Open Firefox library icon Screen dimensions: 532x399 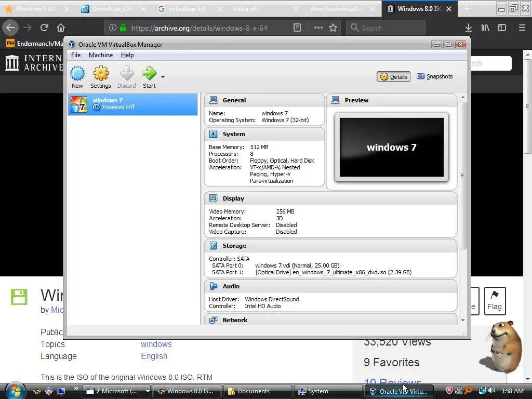(x=485, y=28)
